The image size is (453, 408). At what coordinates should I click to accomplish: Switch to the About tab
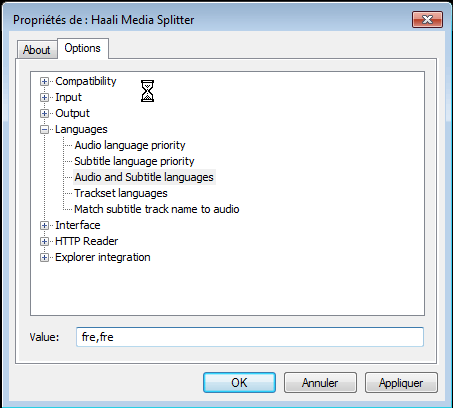coord(37,50)
